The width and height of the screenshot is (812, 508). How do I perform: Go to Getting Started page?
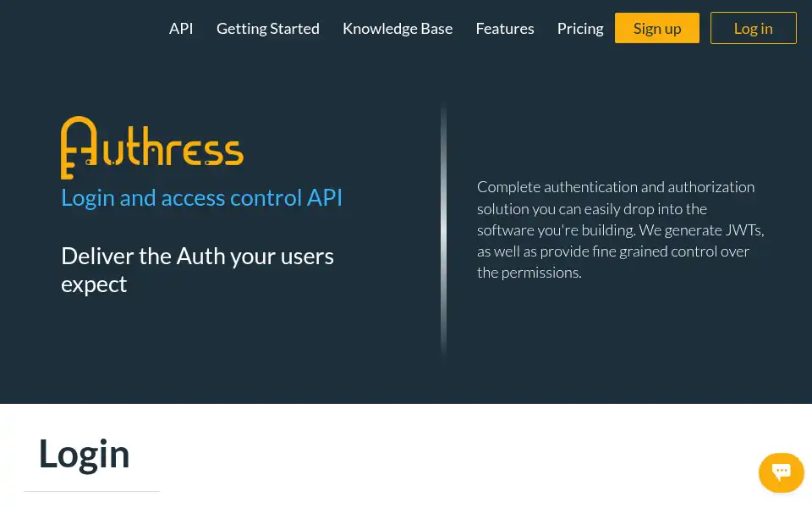[268, 29]
